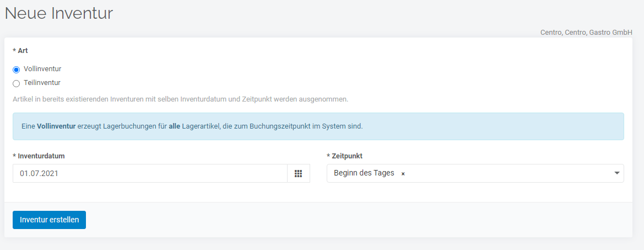Click the blue Vollinventur info box
This screenshot has width=644, height=250.
tap(318, 126)
